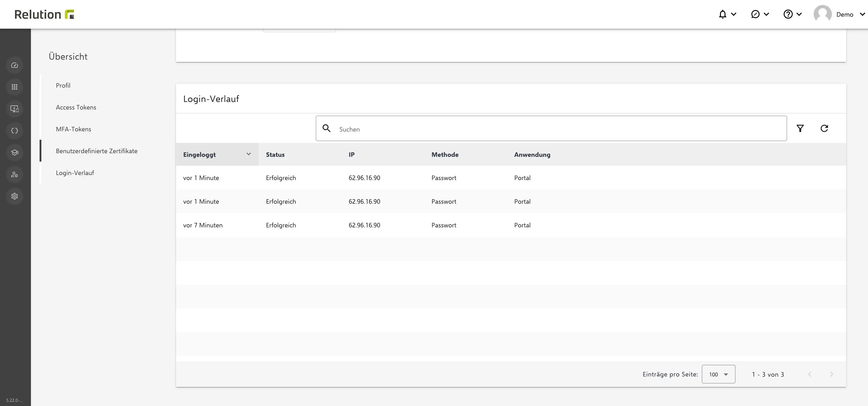Click Erfolgreich in the 7 Minuten row

tap(281, 225)
